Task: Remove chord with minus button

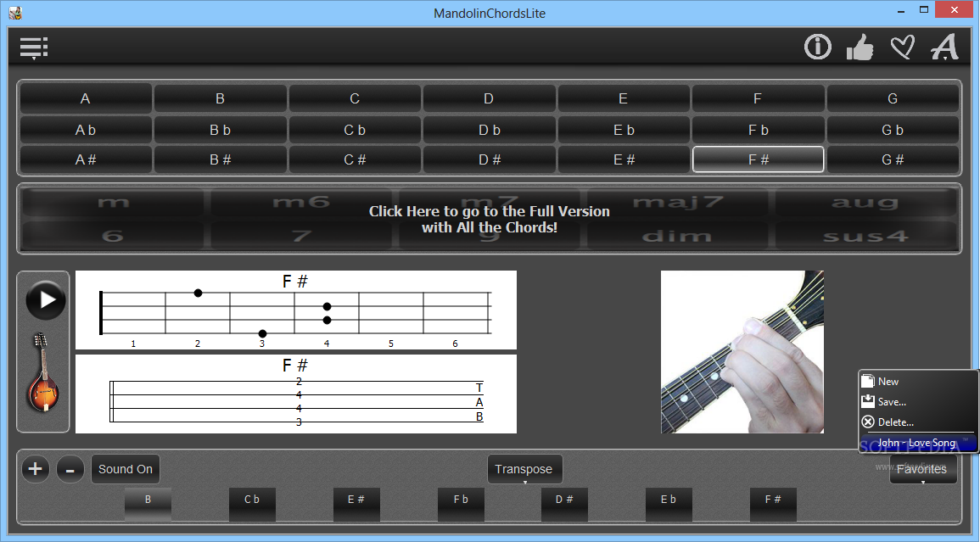Action: point(70,469)
